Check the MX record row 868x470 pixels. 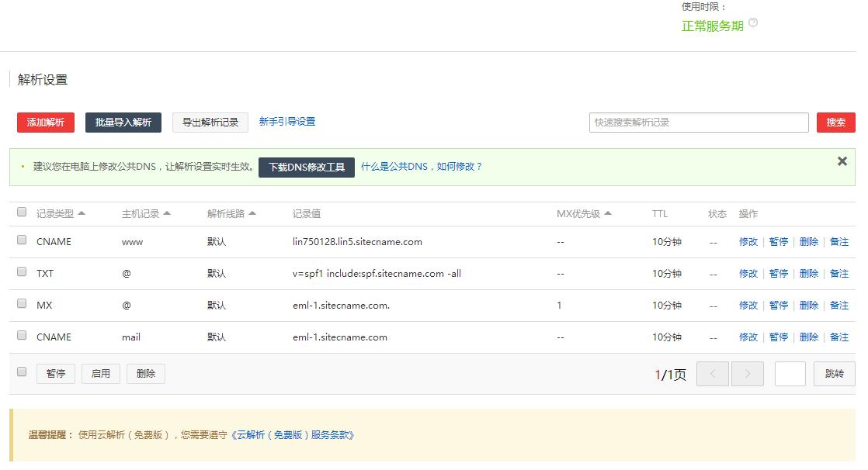tap(21, 304)
